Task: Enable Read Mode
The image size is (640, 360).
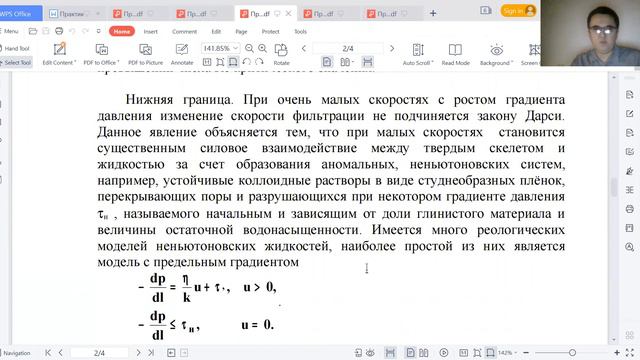Action: pos(455,54)
